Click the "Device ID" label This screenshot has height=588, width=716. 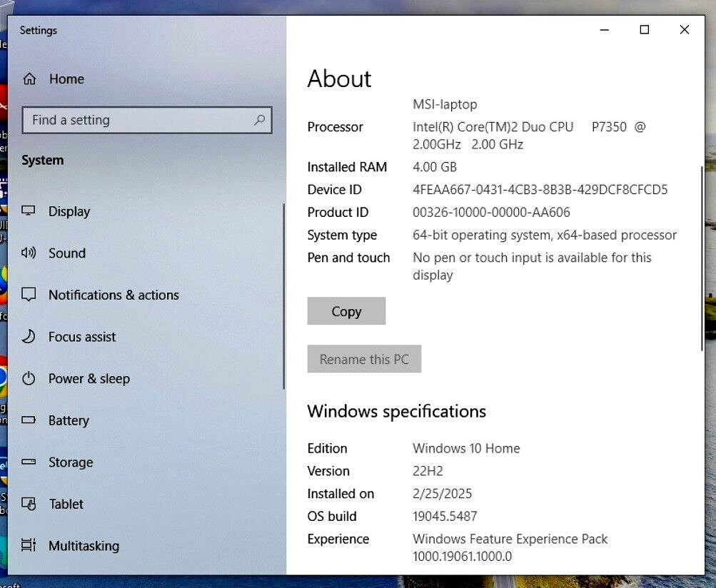pyautogui.click(x=334, y=189)
